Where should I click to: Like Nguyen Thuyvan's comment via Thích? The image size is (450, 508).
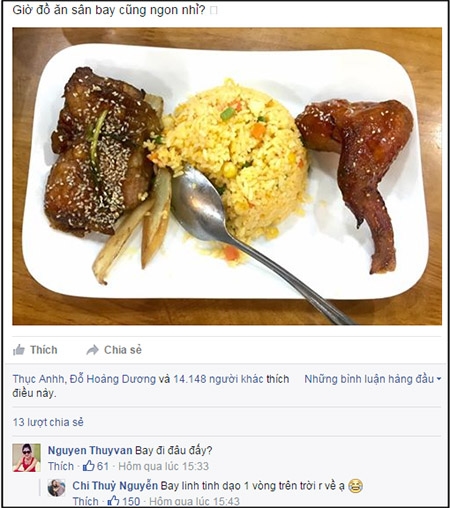click(x=61, y=466)
